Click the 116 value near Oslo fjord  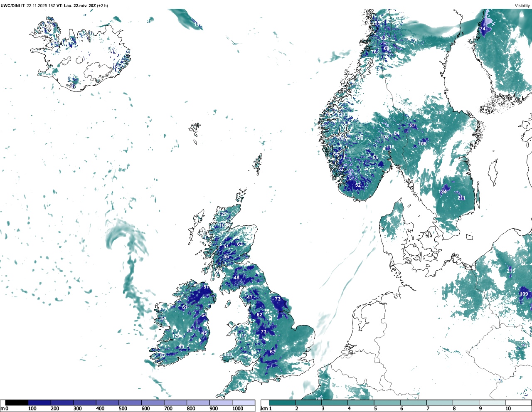(x=390, y=147)
